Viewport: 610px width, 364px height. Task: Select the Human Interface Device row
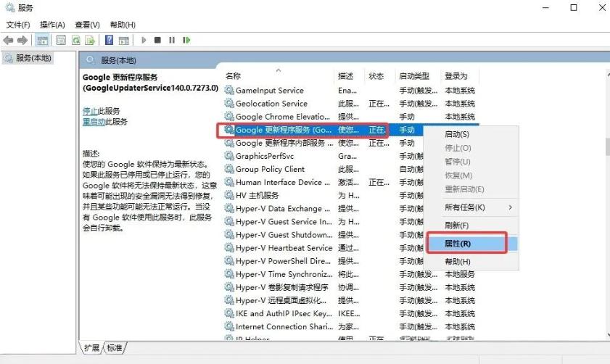pos(323,183)
